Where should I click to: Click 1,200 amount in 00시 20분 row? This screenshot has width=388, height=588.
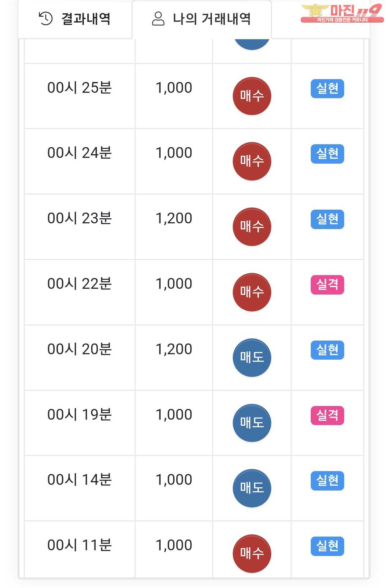click(x=174, y=349)
